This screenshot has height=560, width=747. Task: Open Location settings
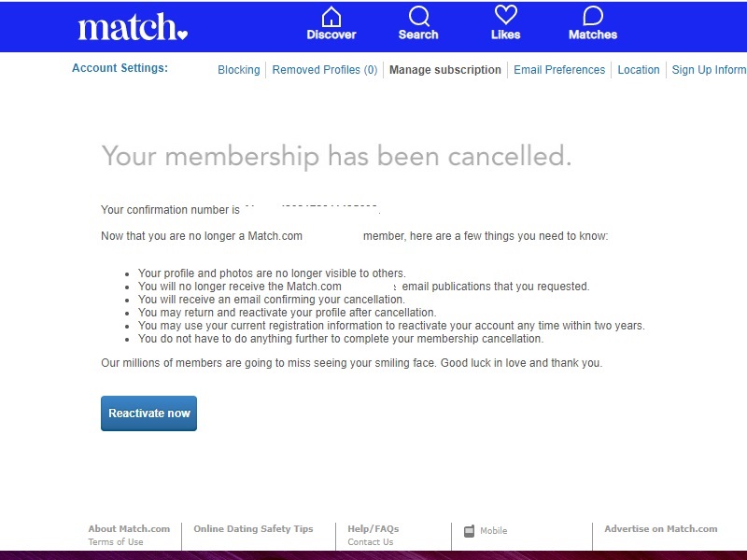[x=639, y=69]
